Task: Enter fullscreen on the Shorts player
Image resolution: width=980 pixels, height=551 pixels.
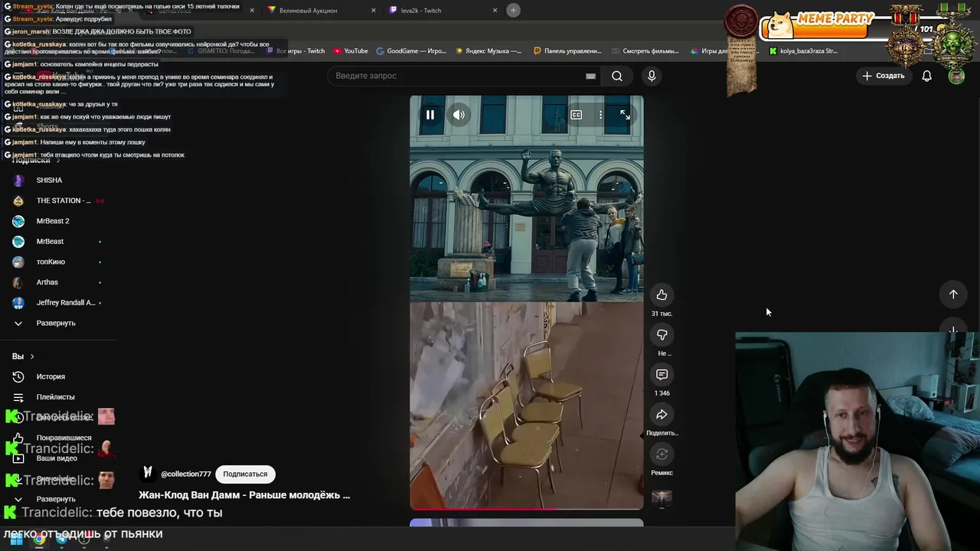Action: 625,115
